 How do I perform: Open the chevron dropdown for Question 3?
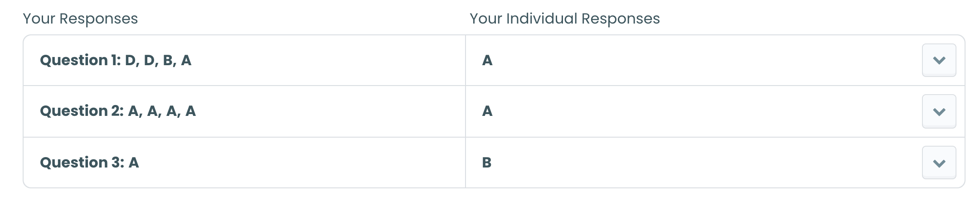(939, 163)
